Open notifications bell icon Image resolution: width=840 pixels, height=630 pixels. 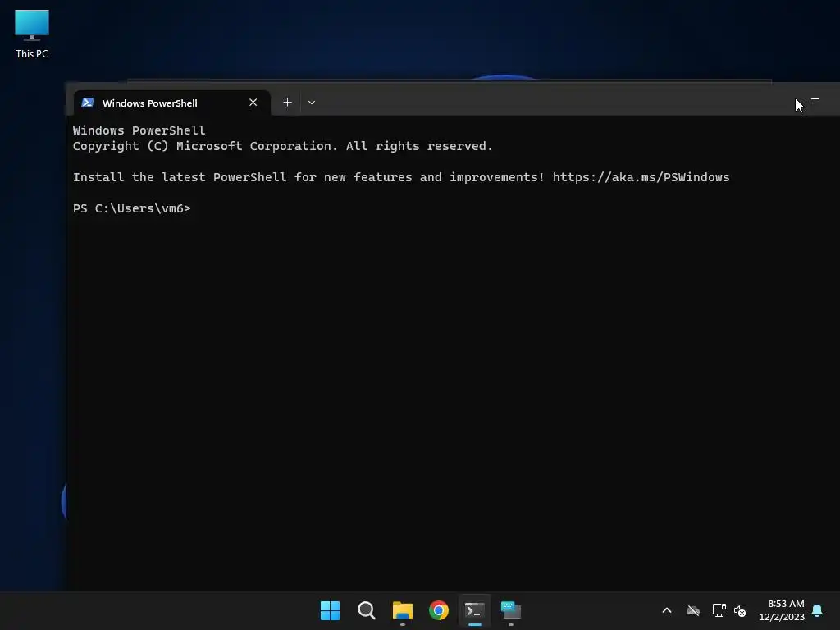[x=817, y=610]
